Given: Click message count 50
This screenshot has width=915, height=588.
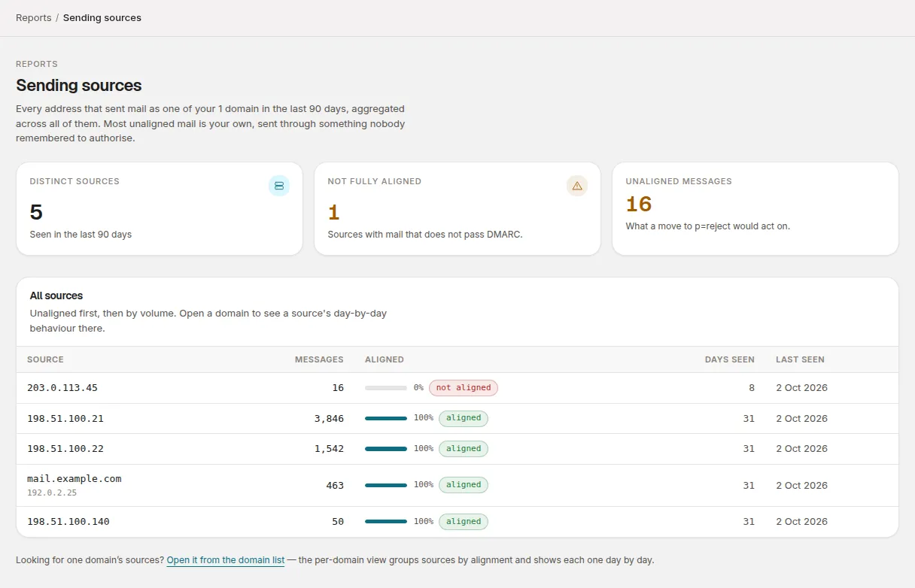Looking at the screenshot, I should point(338,522).
